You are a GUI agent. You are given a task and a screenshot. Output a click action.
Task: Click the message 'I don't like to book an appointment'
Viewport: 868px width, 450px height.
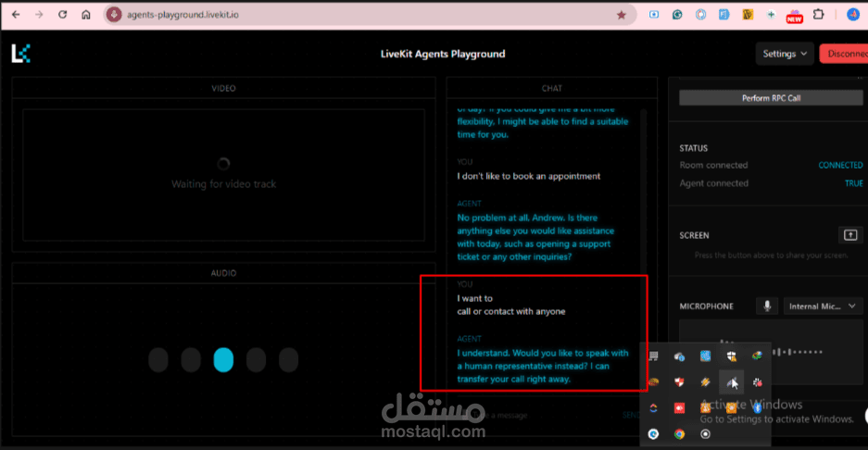point(529,176)
